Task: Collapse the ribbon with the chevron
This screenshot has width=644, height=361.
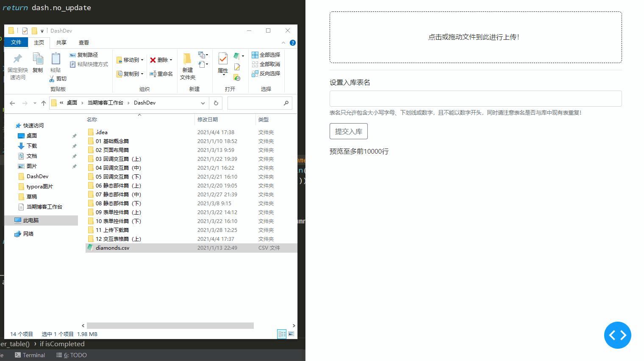Action: pos(283,43)
